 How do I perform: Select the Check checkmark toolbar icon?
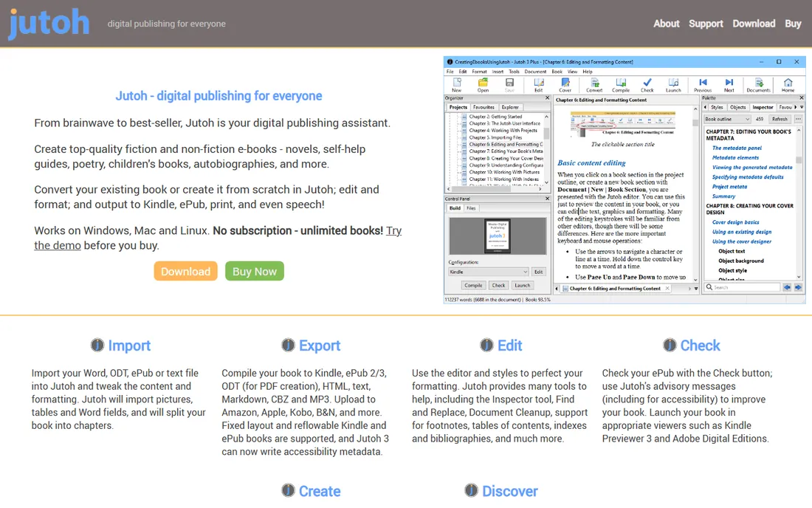pos(647,85)
